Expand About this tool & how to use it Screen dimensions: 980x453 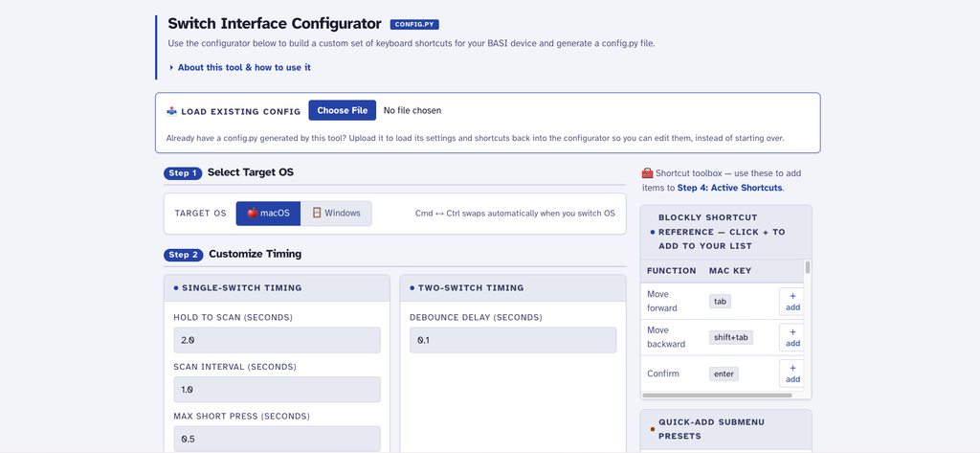point(239,68)
